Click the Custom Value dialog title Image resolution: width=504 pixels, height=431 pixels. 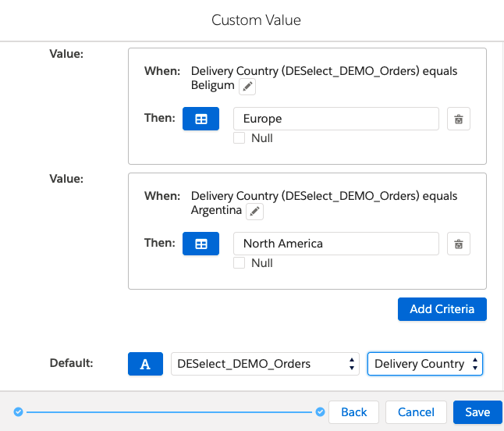256,20
